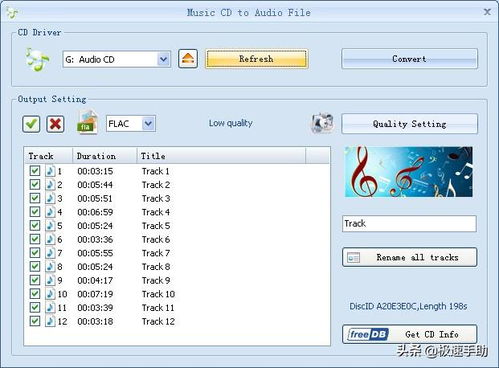Click the music notes CD driver icon
Screen dimensions: 499x368
click(x=37, y=60)
